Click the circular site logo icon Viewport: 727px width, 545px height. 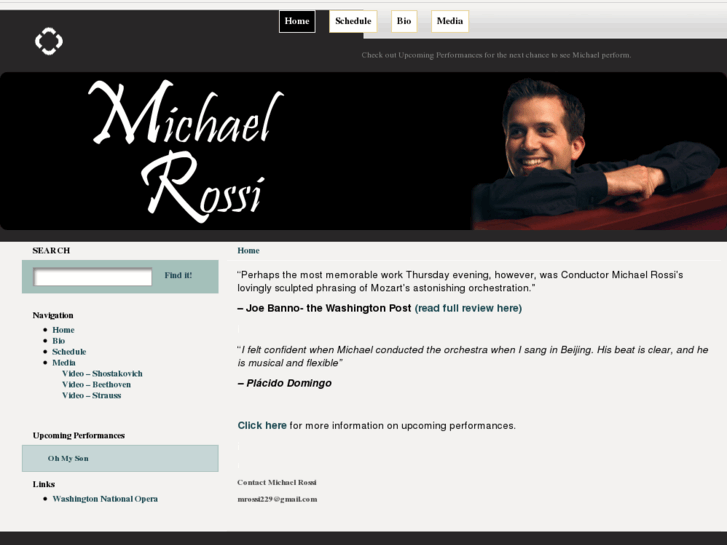coord(49,41)
